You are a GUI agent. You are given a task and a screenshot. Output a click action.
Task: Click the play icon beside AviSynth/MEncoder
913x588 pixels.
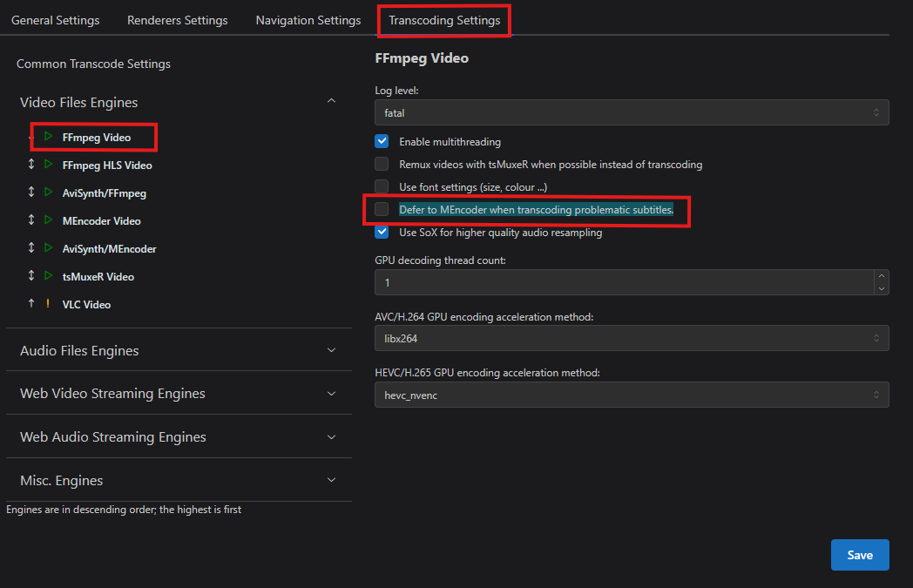point(48,248)
